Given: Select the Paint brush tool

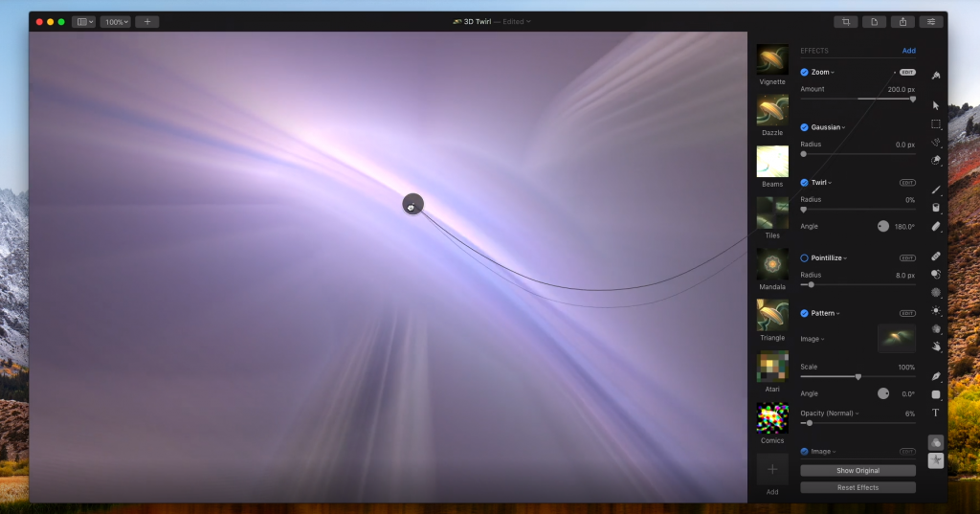Looking at the screenshot, I should [x=936, y=190].
